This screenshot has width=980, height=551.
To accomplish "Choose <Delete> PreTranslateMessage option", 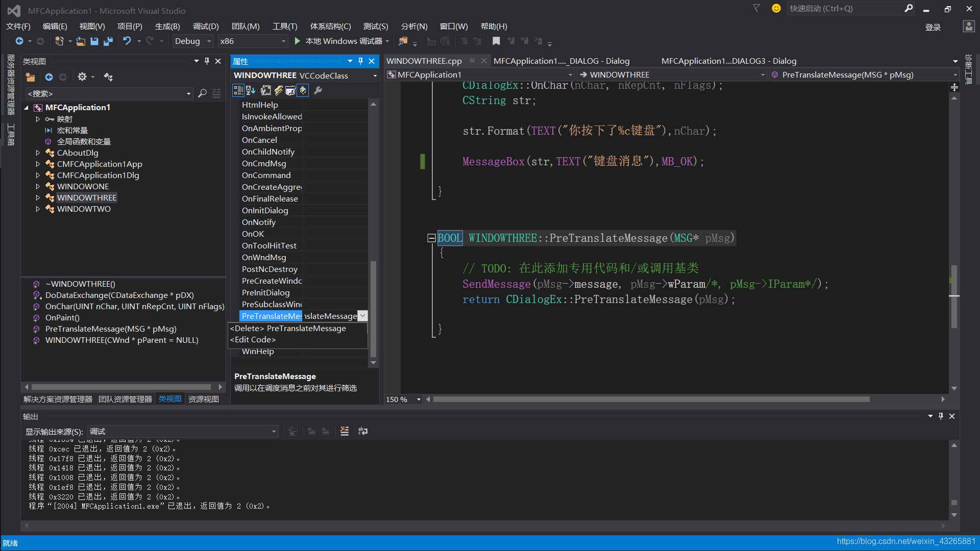I will click(288, 329).
